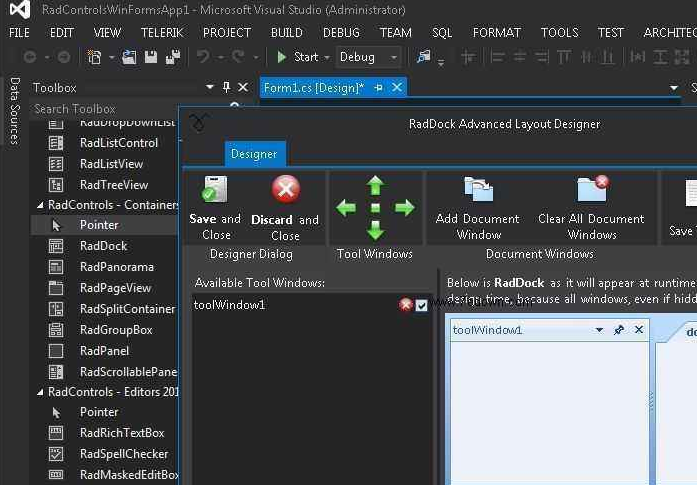The width and height of the screenshot is (697, 485).
Task: Click the right arrow in Tool Windows
Action: 405,208
